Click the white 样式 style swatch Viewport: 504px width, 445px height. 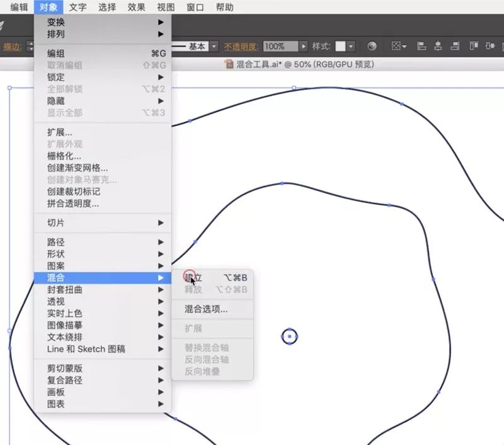tap(340, 47)
